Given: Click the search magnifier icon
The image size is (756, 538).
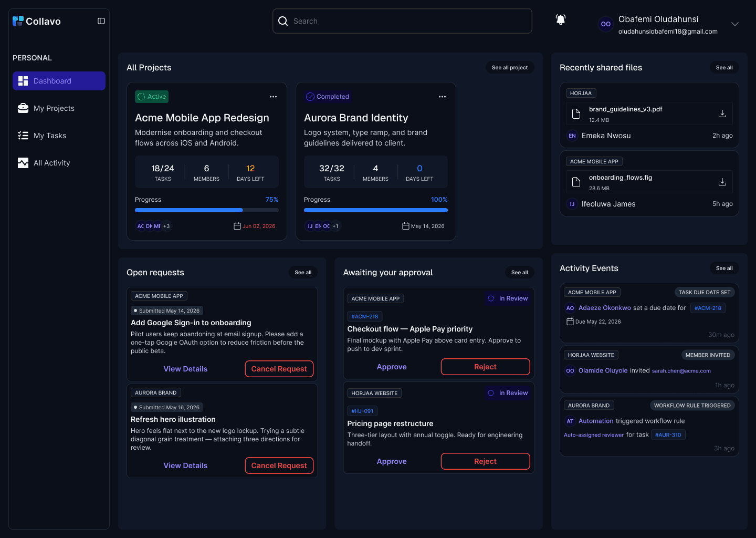Looking at the screenshot, I should [283, 21].
